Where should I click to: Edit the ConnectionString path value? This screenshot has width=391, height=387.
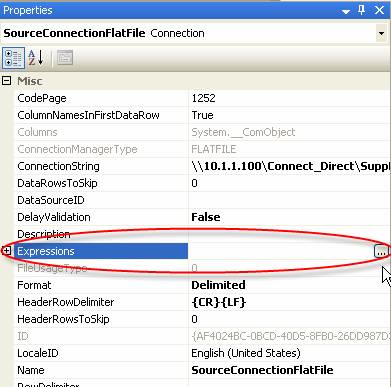(x=290, y=166)
